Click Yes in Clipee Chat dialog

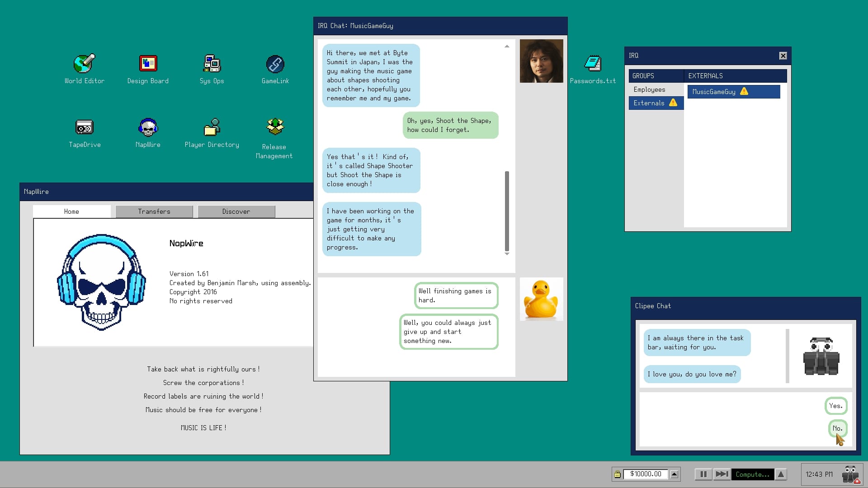click(x=835, y=406)
